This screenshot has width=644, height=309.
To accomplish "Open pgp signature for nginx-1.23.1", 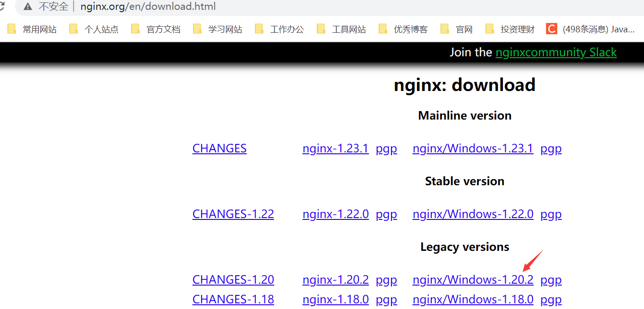I will coord(386,149).
